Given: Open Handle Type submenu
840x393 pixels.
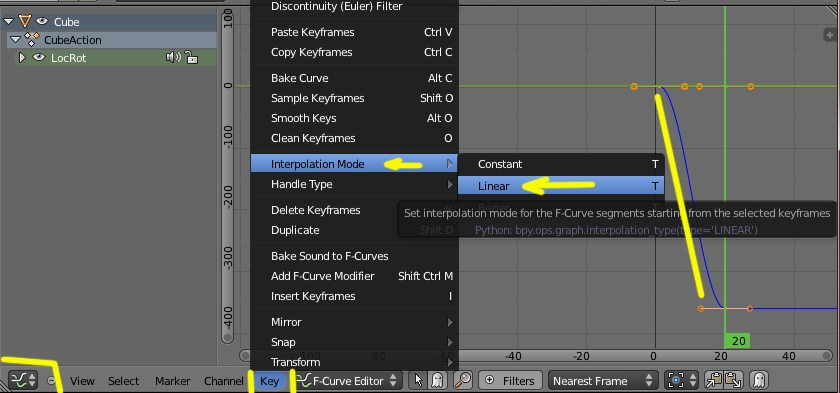Looking at the screenshot, I should (x=355, y=184).
